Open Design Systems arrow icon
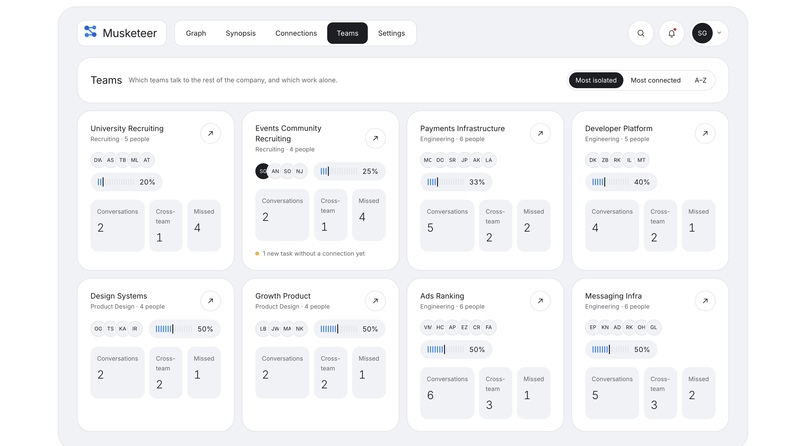Image resolution: width=806 pixels, height=446 pixels. click(210, 301)
